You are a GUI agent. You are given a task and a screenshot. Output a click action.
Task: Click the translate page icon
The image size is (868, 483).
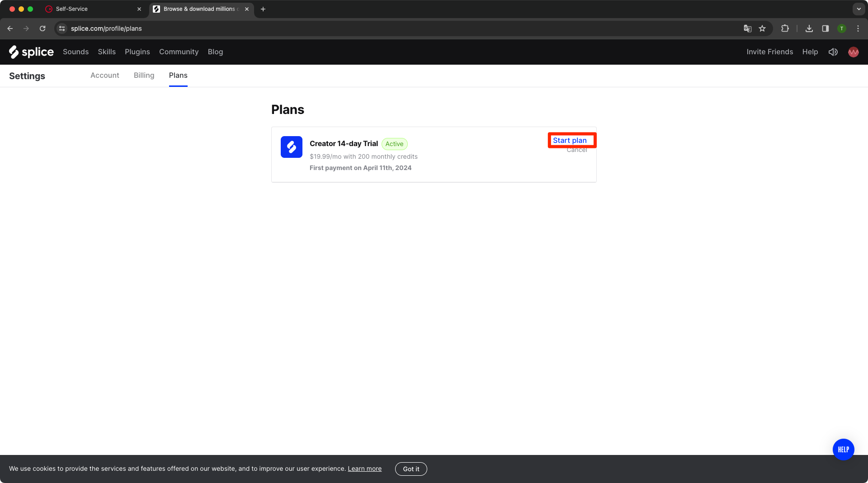point(747,28)
